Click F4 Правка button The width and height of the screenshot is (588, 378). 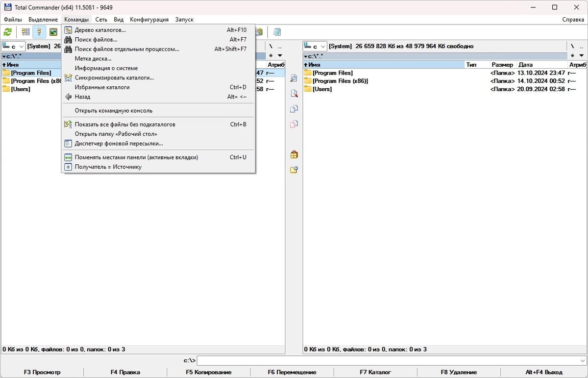pos(125,372)
